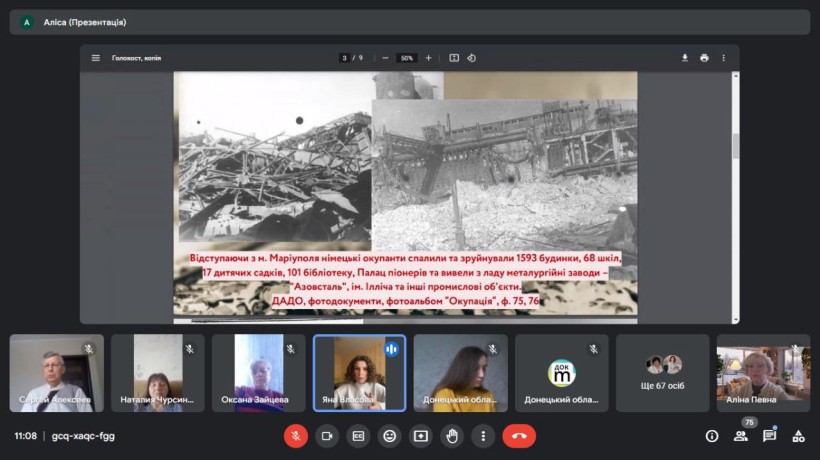Select Донецький обла tile with the woman in yellow
Screen dimensions: 820x460
point(460,373)
